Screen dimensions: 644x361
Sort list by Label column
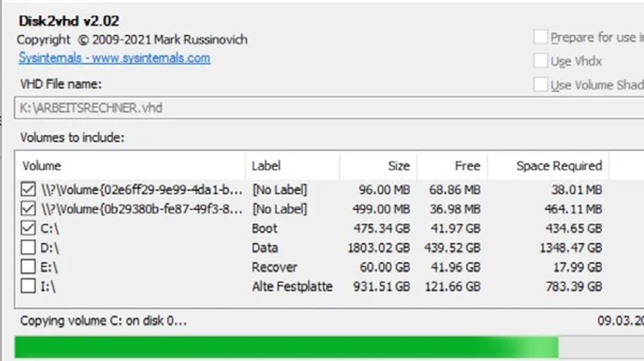[292, 166]
